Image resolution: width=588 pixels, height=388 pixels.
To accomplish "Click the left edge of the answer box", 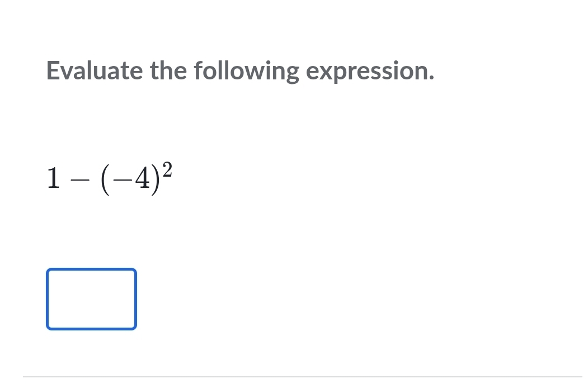I will (x=47, y=299).
